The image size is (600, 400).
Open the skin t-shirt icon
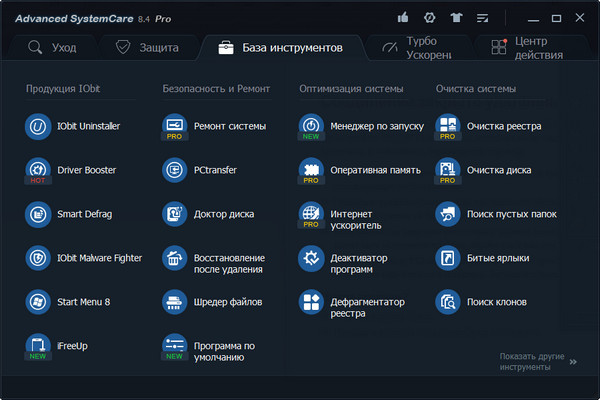point(457,18)
